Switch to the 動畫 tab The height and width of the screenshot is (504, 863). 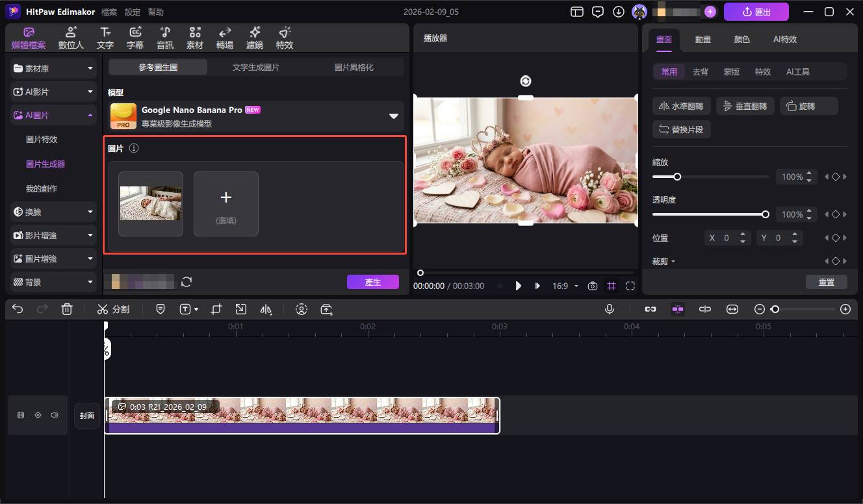click(702, 39)
